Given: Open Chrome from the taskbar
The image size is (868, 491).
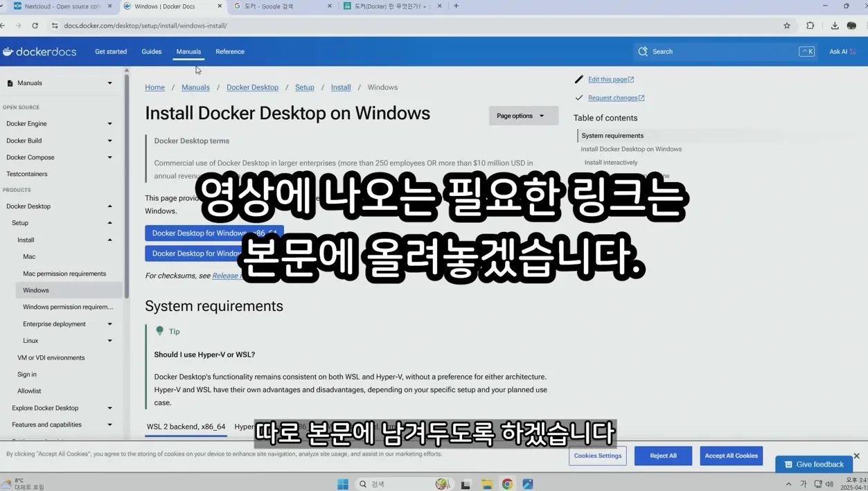Looking at the screenshot, I should [507, 484].
